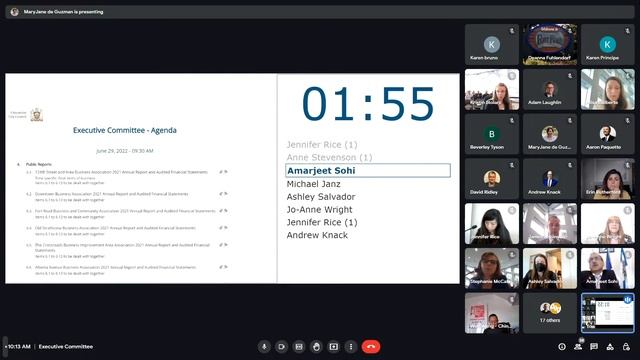
Task: Select the David Ridley participant tile
Action: click(492, 179)
